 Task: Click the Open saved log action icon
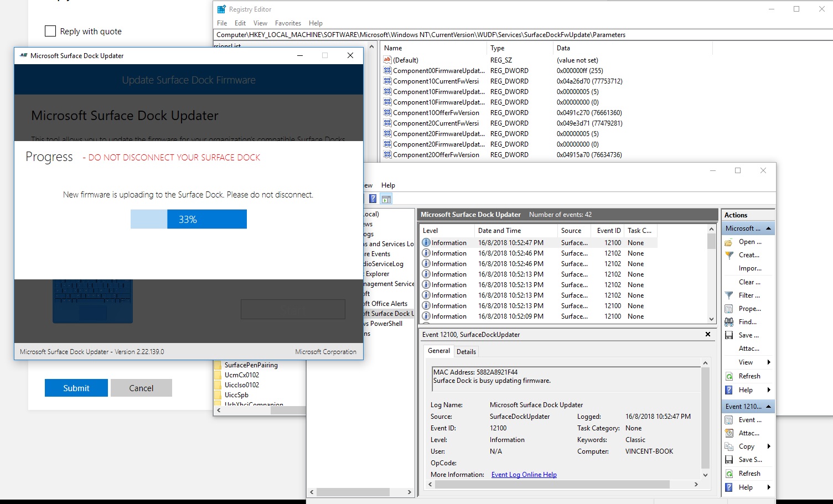pyautogui.click(x=729, y=242)
